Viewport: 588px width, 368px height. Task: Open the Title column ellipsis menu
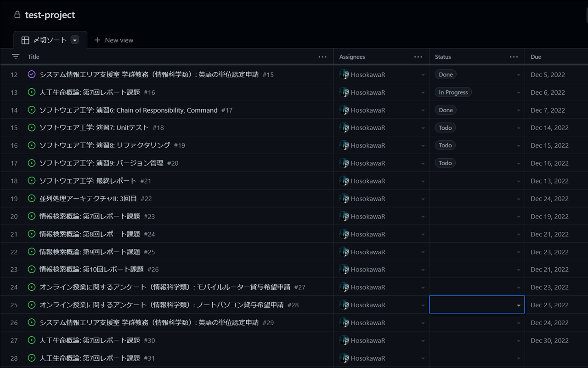click(322, 56)
